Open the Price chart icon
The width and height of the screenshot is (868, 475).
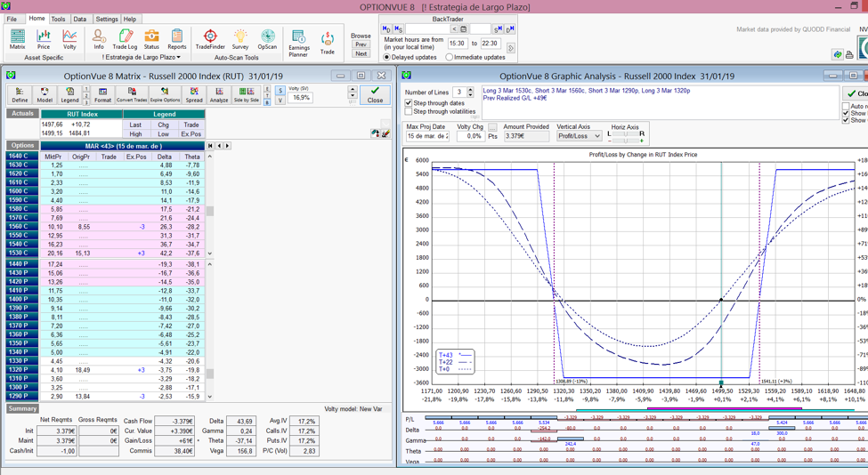pyautogui.click(x=44, y=39)
